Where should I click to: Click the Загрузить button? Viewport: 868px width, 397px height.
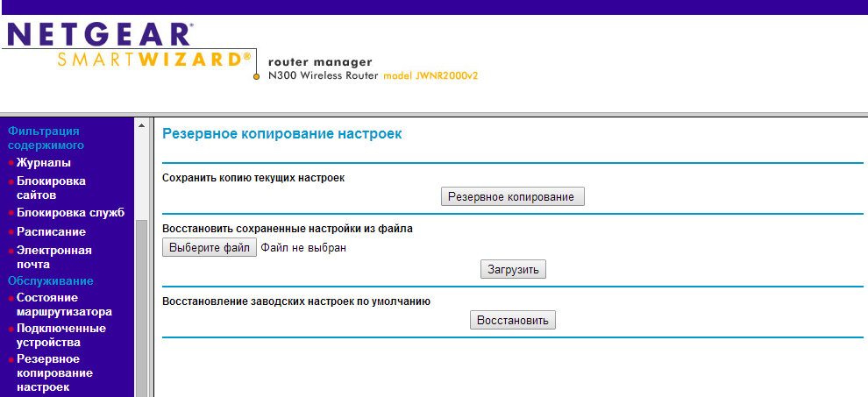pyautogui.click(x=513, y=269)
